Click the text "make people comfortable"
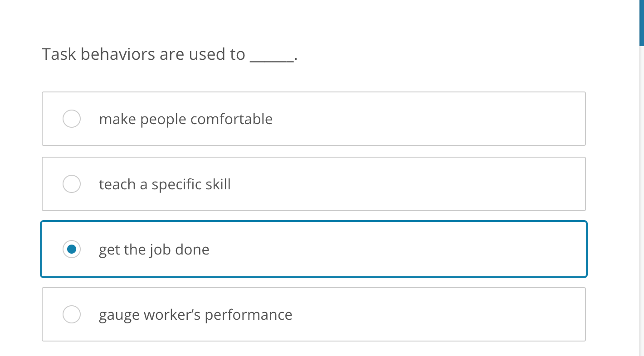 pos(185,119)
